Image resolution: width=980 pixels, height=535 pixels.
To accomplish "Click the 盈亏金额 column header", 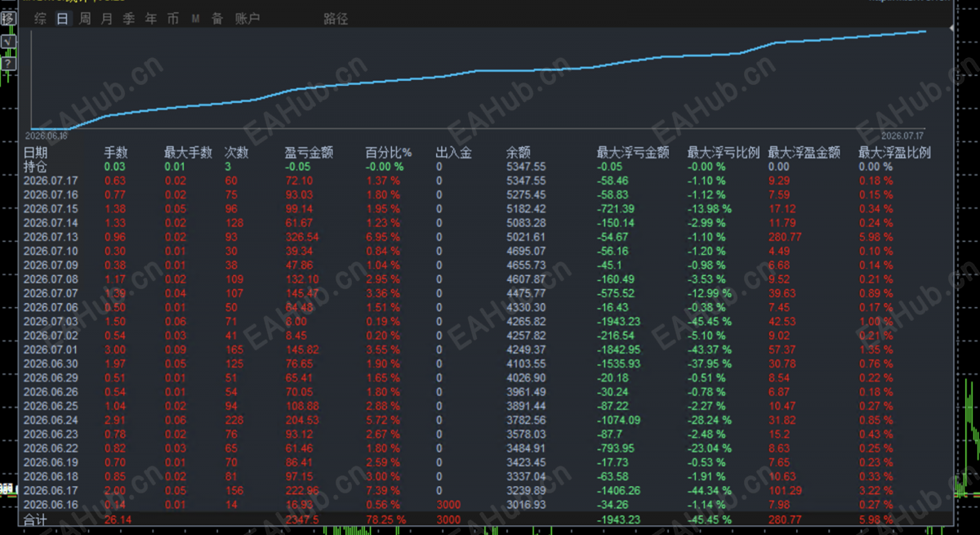I will pyautogui.click(x=309, y=152).
